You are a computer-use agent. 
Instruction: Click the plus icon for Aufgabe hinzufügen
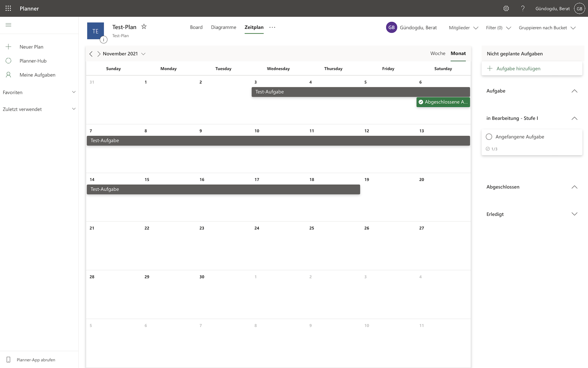pyautogui.click(x=490, y=68)
